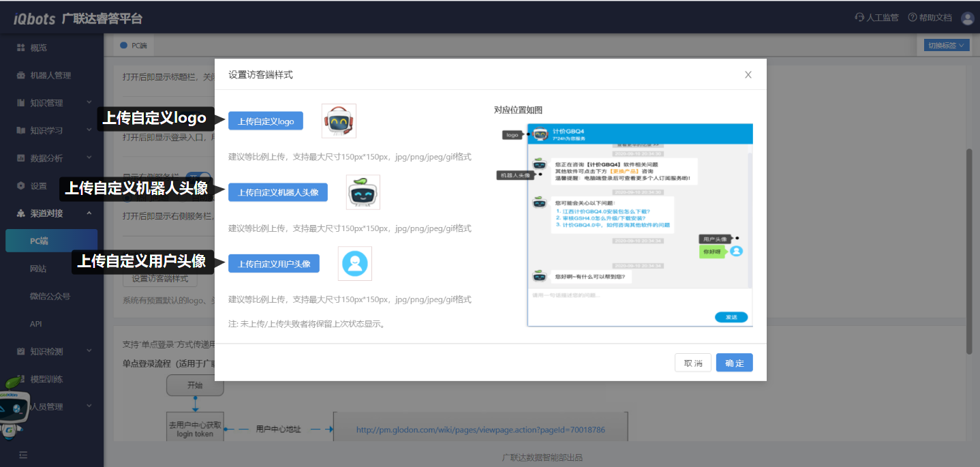Open 机器人管理 in the sidebar
Screen dimensions: 980x467
(50, 76)
